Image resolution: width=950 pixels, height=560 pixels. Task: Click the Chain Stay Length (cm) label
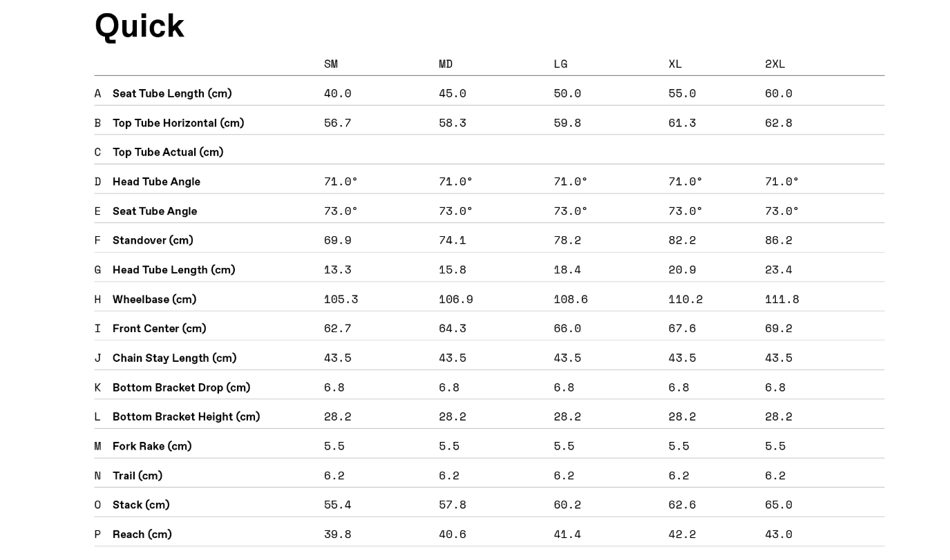point(174,358)
